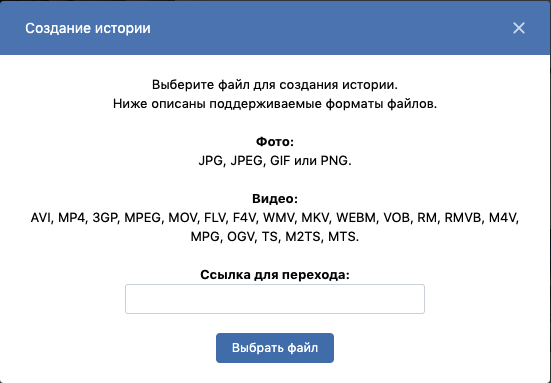Screen dimensions: 551x383
Task: Click the bold "Фото:" heading
Action: [x=275, y=142]
